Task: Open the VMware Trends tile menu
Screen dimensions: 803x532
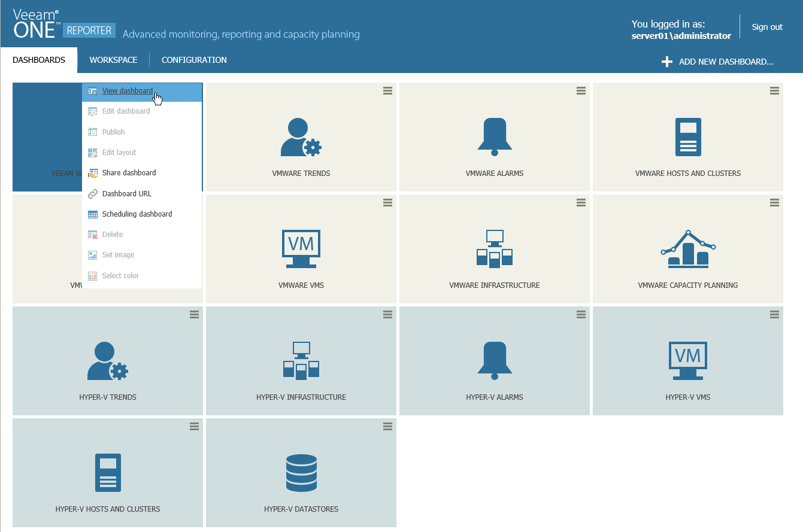Action: 387,90
